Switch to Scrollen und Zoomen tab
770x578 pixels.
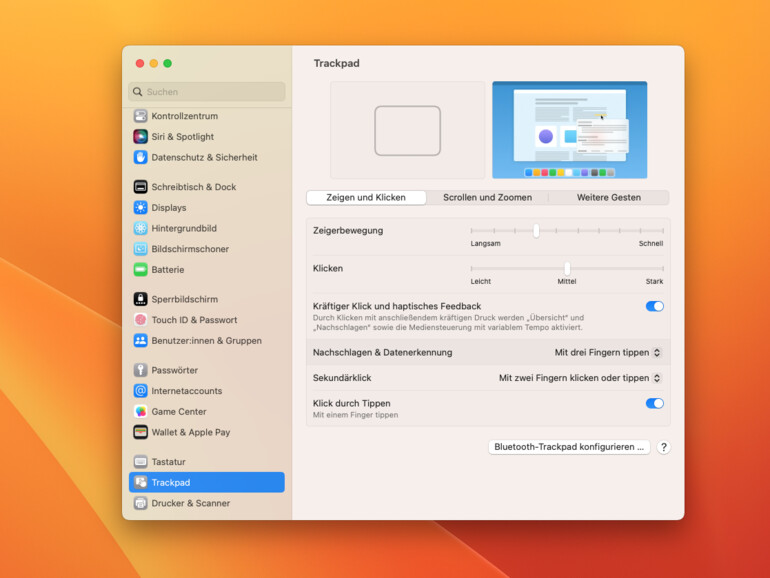487,198
